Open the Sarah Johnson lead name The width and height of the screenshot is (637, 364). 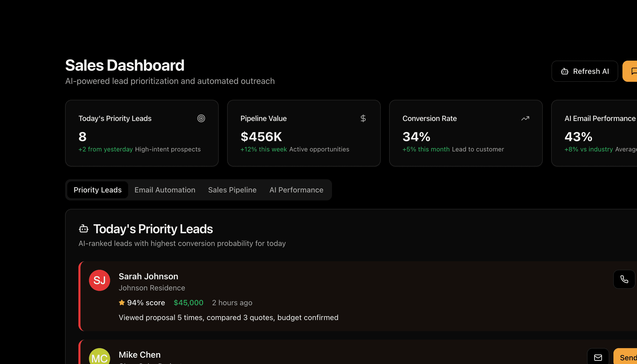[x=148, y=276]
